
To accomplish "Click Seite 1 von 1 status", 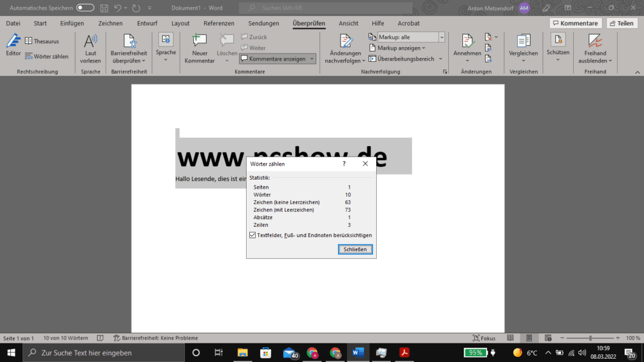I will (x=19, y=338).
